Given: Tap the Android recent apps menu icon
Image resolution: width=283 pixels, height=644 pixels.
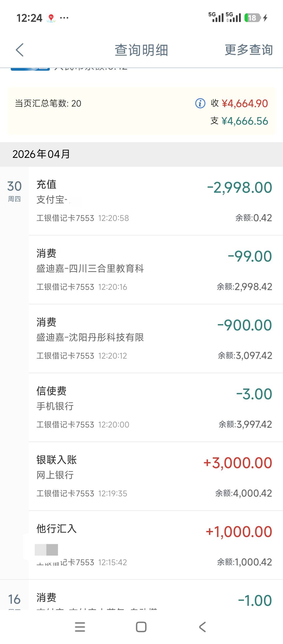Looking at the screenshot, I should [x=80, y=627].
